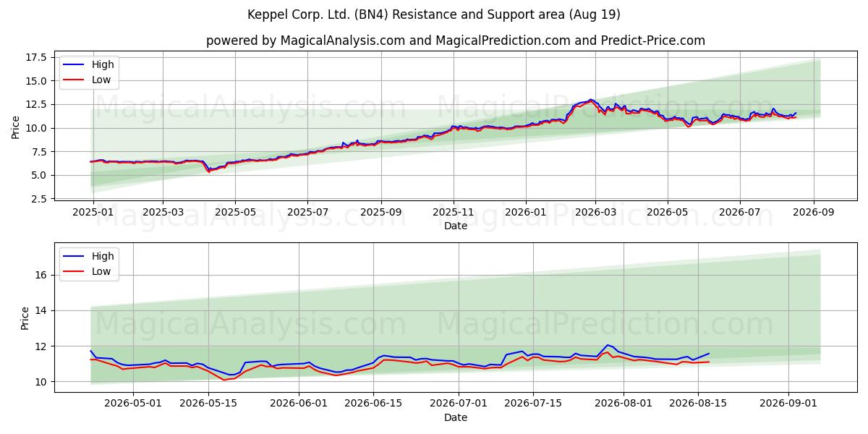Click the 'Date' axis label under the bottom chart
This screenshot has height=434, width=868.
point(456,417)
